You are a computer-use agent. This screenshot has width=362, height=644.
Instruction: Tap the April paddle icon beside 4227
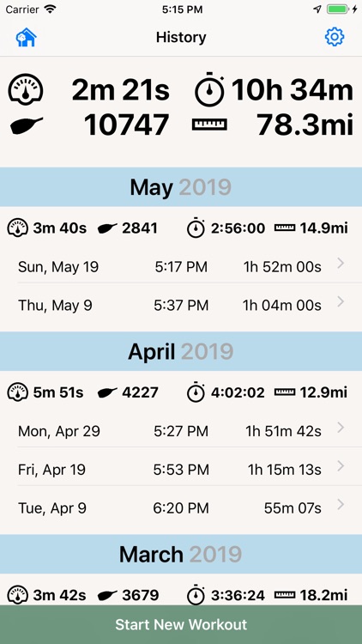[x=107, y=393]
